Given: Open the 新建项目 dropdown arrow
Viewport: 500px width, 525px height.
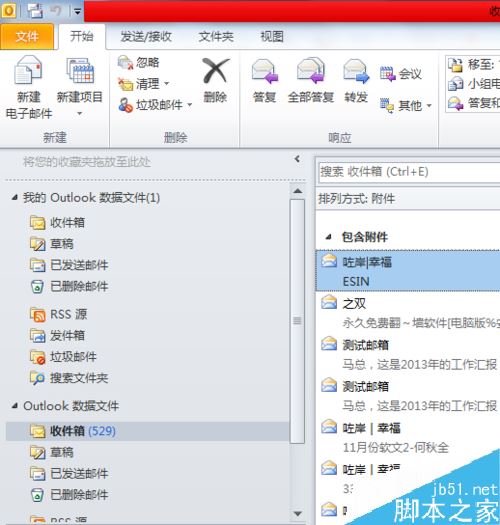Looking at the screenshot, I should (79, 114).
